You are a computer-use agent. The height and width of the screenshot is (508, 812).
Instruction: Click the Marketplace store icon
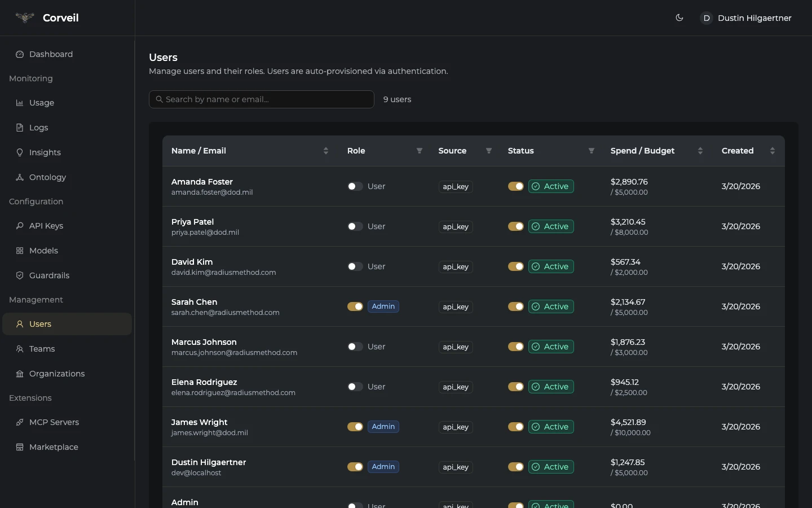20,447
